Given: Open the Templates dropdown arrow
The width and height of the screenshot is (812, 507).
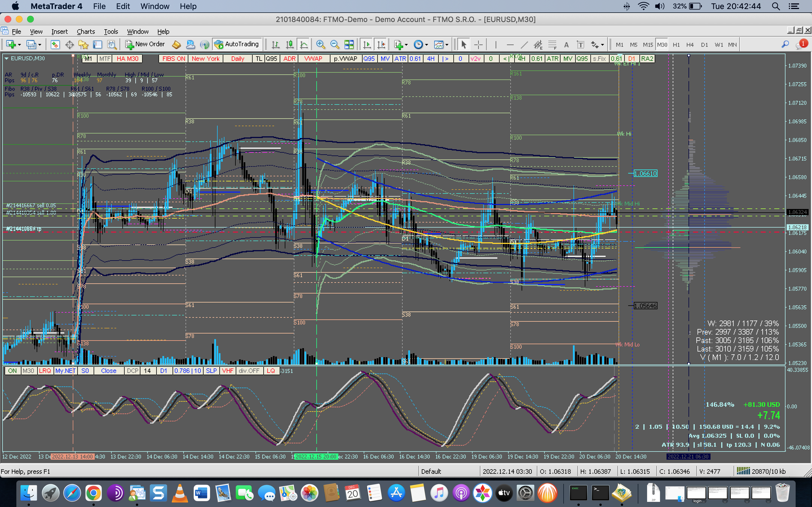Looking at the screenshot, I should (447, 45).
